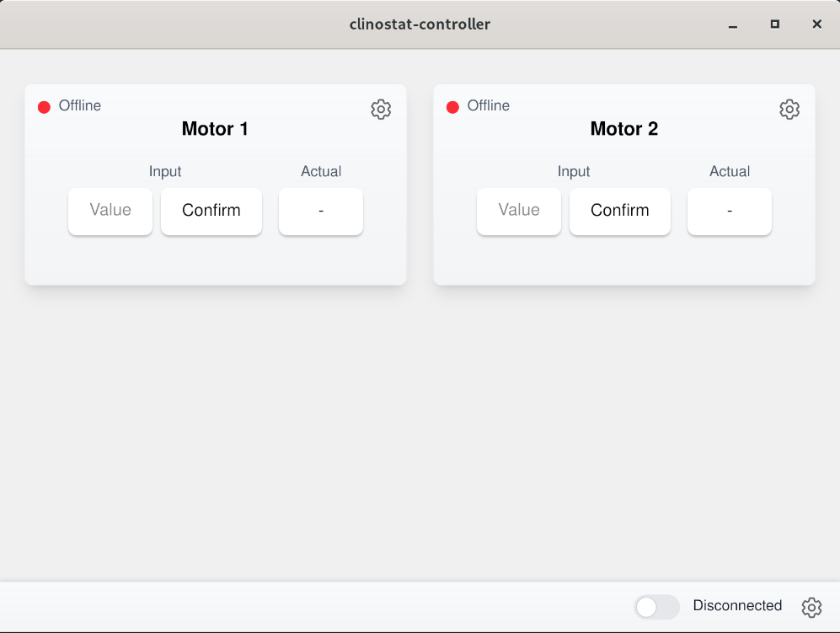Image resolution: width=840 pixels, height=633 pixels.
Task: Click Motor 1 red offline status dot
Action: pos(44,107)
